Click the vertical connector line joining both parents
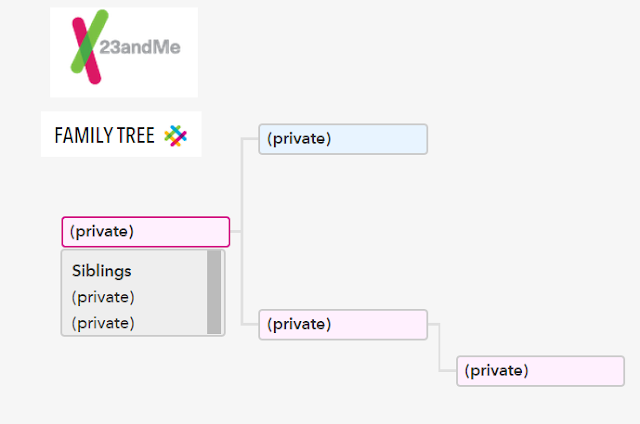This screenshot has height=424, width=640. 242,232
